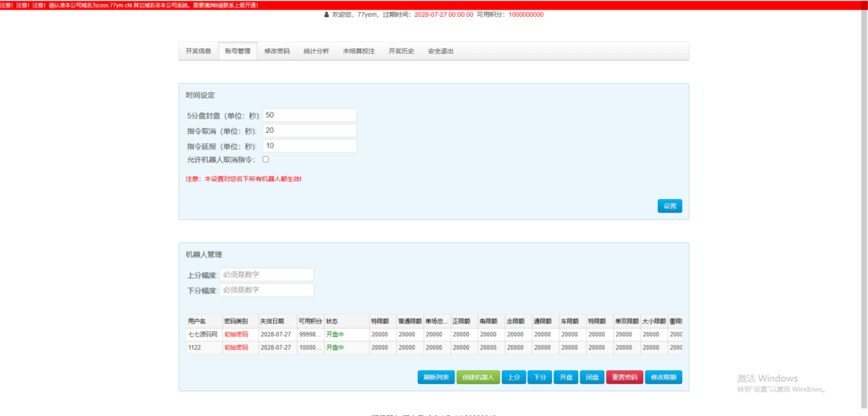Click the 下分 button below the table
The image size is (868, 416).
click(x=540, y=377)
